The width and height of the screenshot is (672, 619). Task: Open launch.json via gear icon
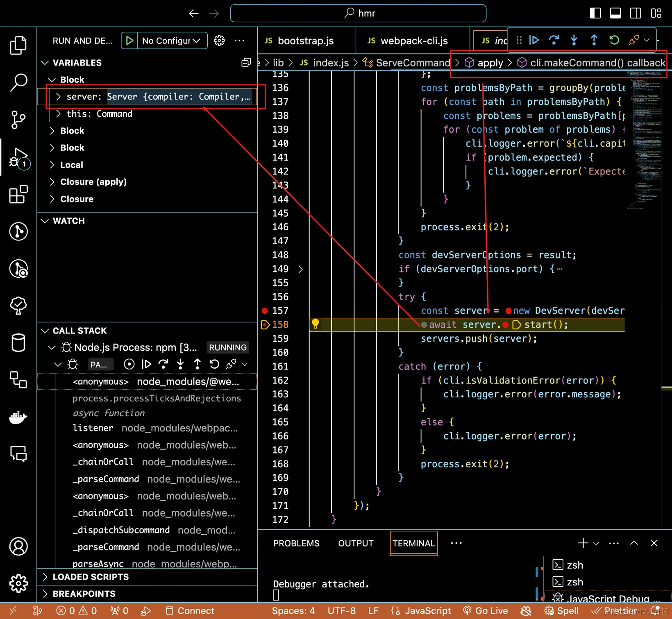[219, 41]
